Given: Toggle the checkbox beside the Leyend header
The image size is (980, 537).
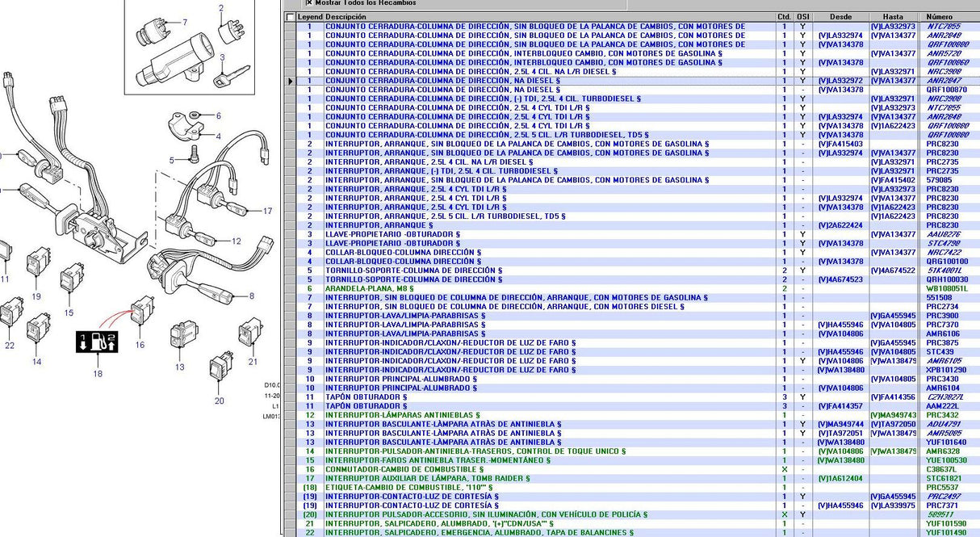Looking at the screenshot, I should coord(291,17).
